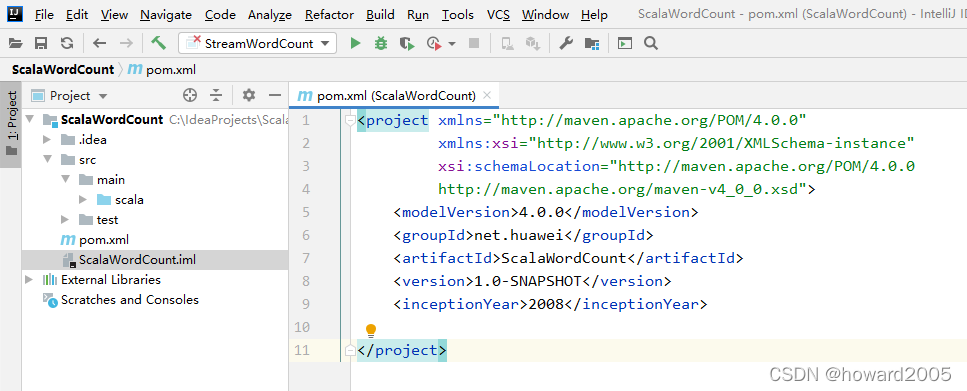This screenshot has width=967, height=391.
Task: Close the pom.xml editor tab
Action: point(487,95)
